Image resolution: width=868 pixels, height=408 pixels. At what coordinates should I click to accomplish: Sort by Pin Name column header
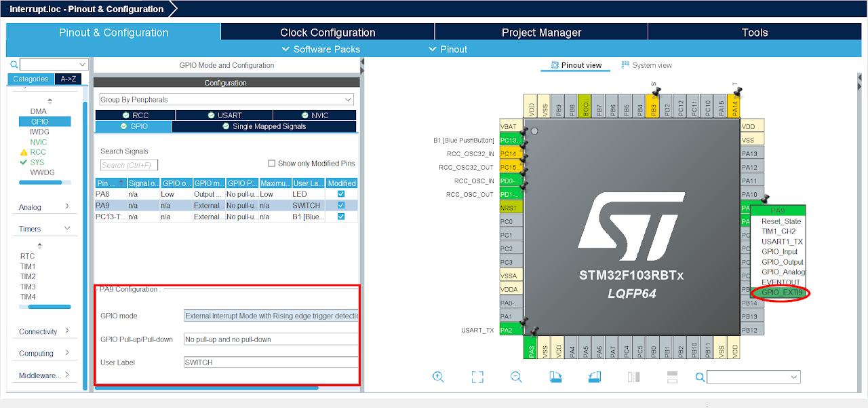point(111,183)
